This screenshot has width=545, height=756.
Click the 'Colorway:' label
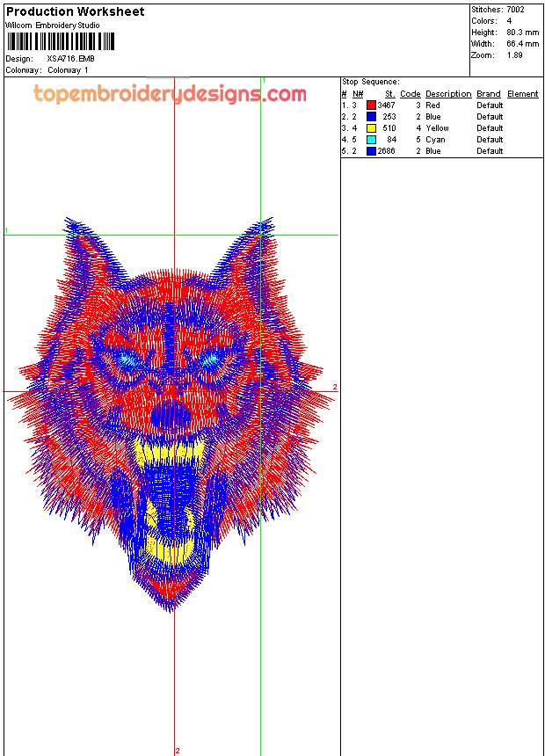point(24,70)
